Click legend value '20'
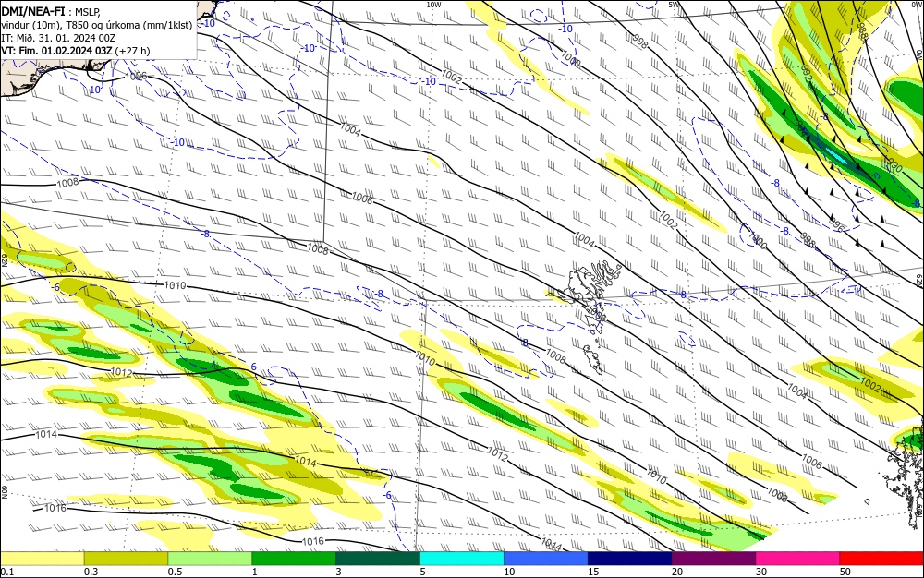924x578 pixels. (677, 572)
